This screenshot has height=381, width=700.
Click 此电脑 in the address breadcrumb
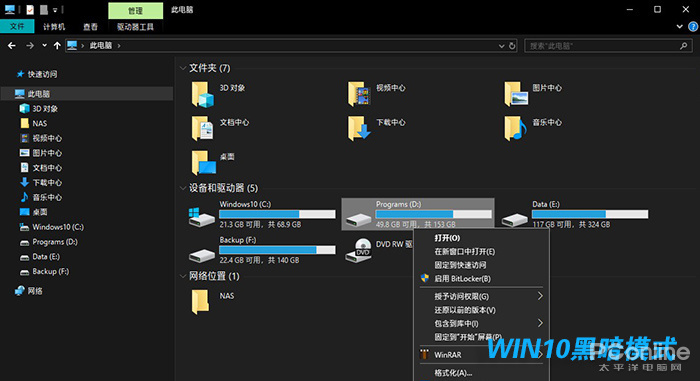coord(100,46)
